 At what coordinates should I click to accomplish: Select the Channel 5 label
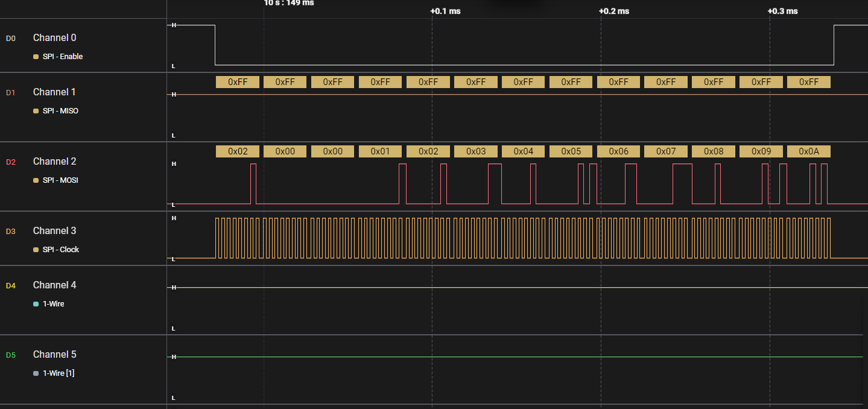(x=54, y=354)
